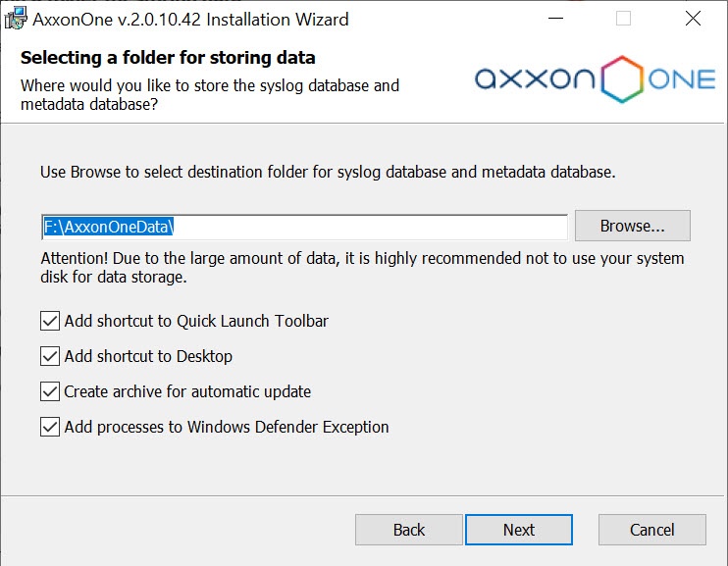Click the 'Selecting a folder for storing data' heading
This screenshot has width=728, height=566.
168,58
